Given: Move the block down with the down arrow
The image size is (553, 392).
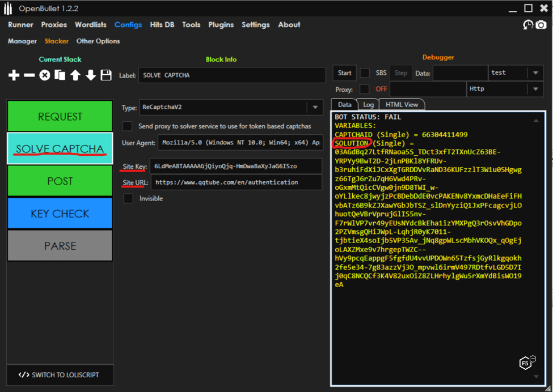Looking at the screenshot, I should pyautogui.click(x=90, y=75).
